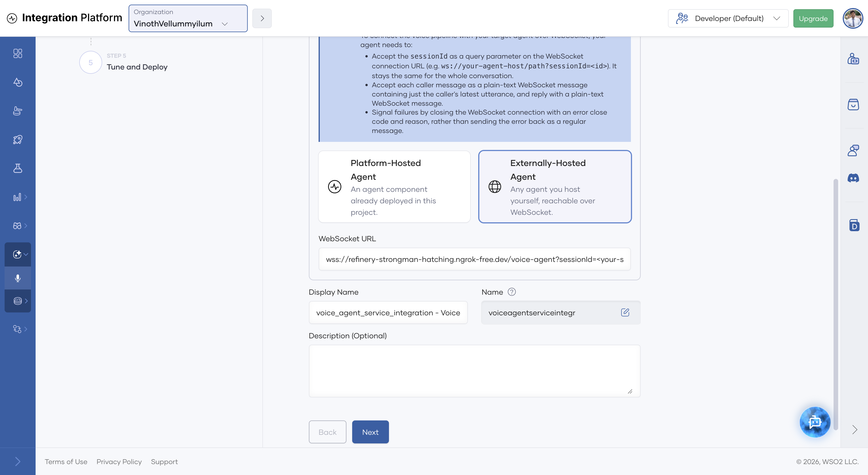Select the sparkle AI icon in sidebar
Screen dimensions: 868x475
click(x=18, y=254)
